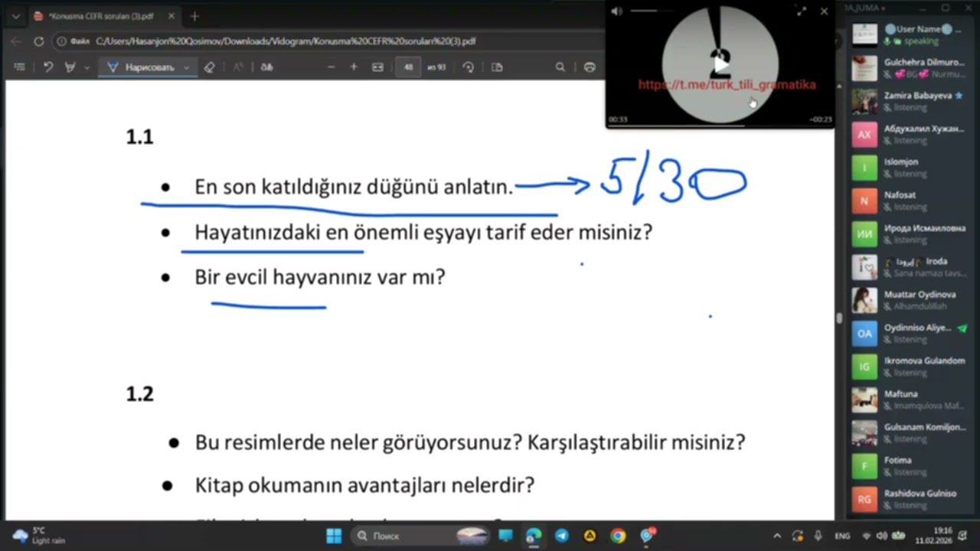
Task: Activate the Нарисовать draw tool
Action: pyautogui.click(x=142, y=67)
